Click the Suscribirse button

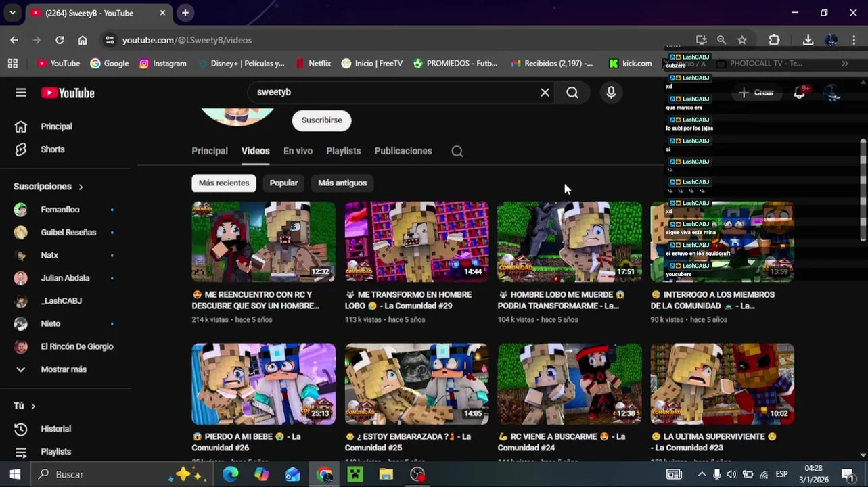tap(321, 120)
